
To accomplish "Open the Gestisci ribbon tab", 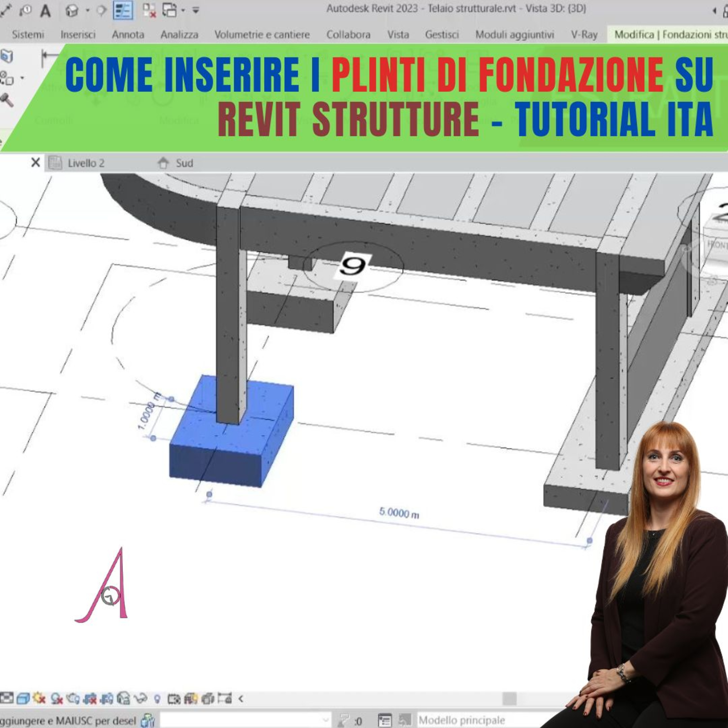I will click(442, 35).
